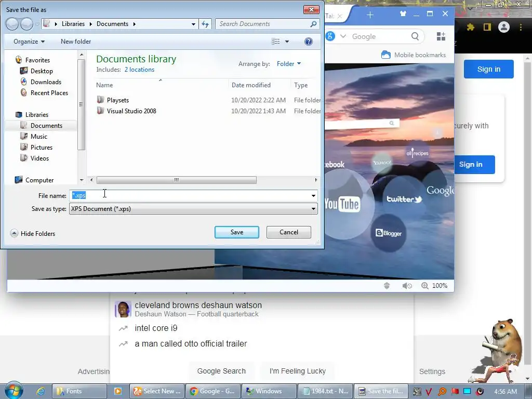Click the Forward navigation arrow in Save dialog
Screen dimensions: 532x399
tap(26, 24)
